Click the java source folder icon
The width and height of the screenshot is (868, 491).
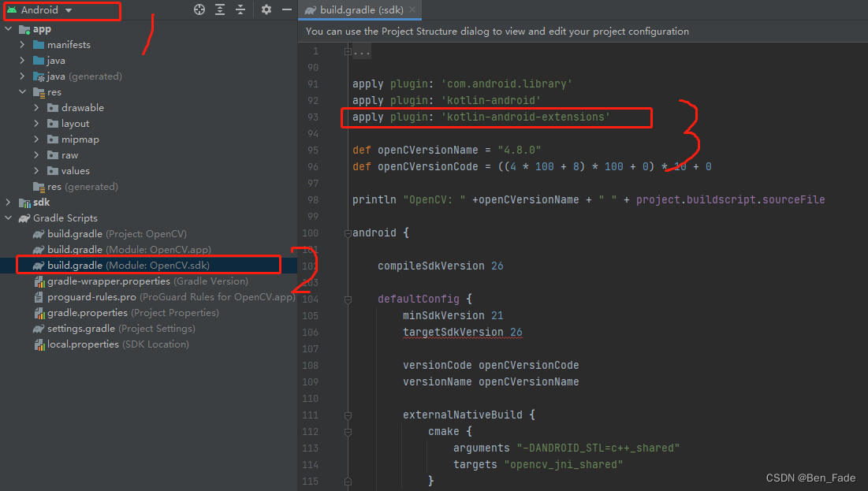(39, 61)
